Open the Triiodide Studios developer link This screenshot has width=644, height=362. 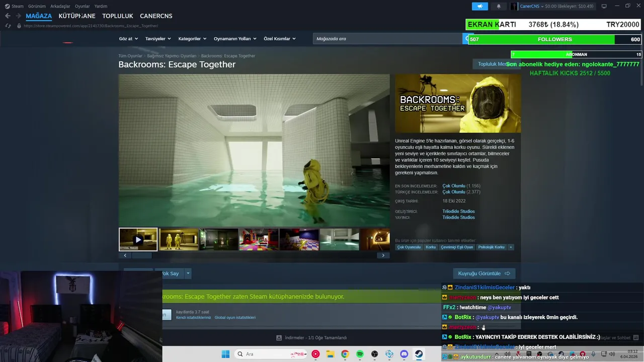(x=458, y=211)
